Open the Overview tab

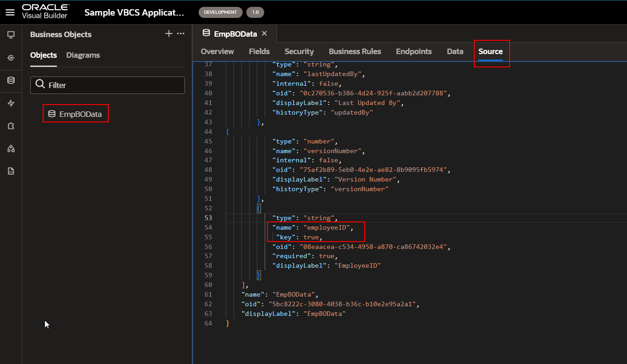pyautogui.click(x=217, y=51)
